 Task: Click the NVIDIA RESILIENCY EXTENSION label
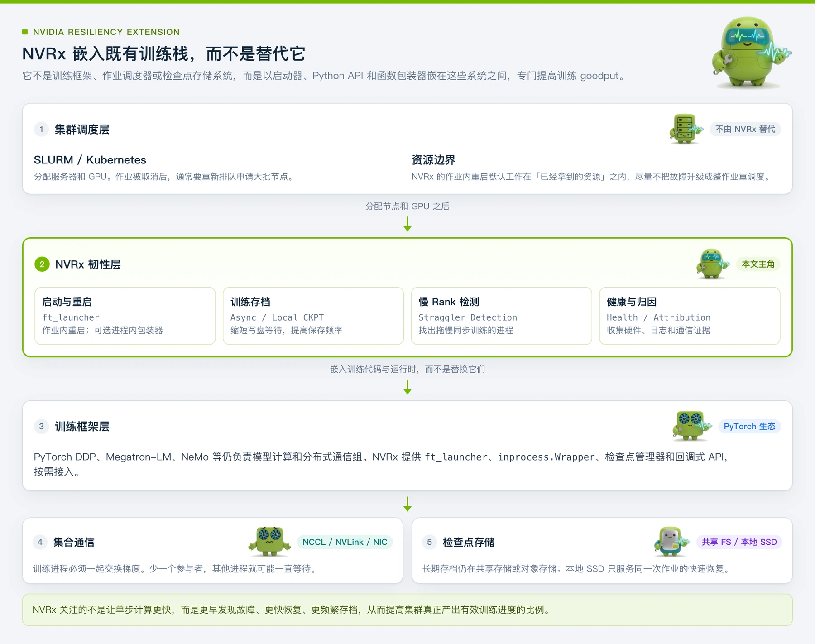[x=106, y=32]
